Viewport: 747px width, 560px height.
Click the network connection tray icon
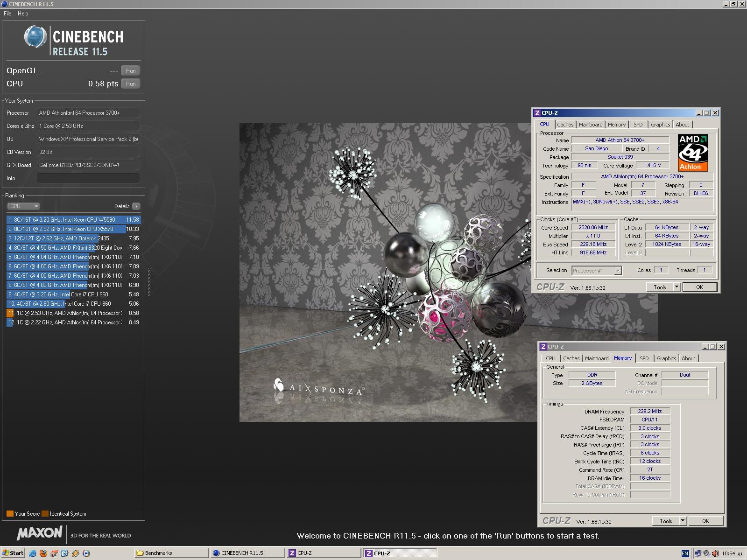[698, 553]
